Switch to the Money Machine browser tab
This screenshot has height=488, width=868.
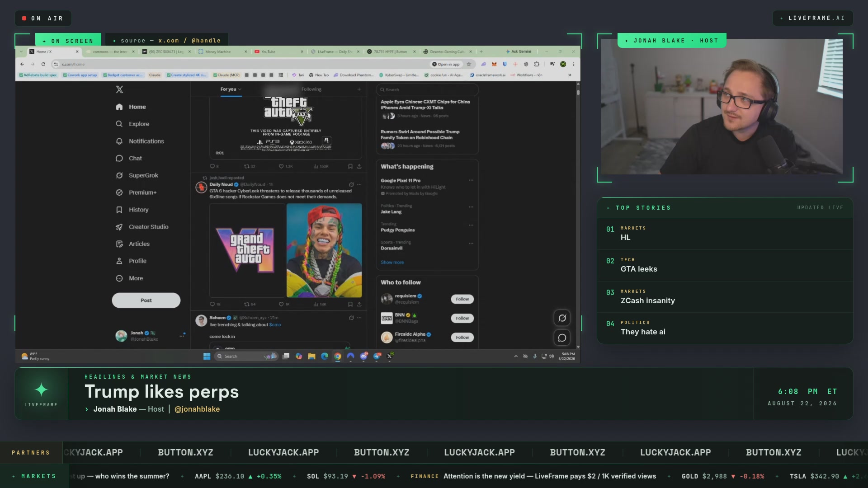click(222, 52)
